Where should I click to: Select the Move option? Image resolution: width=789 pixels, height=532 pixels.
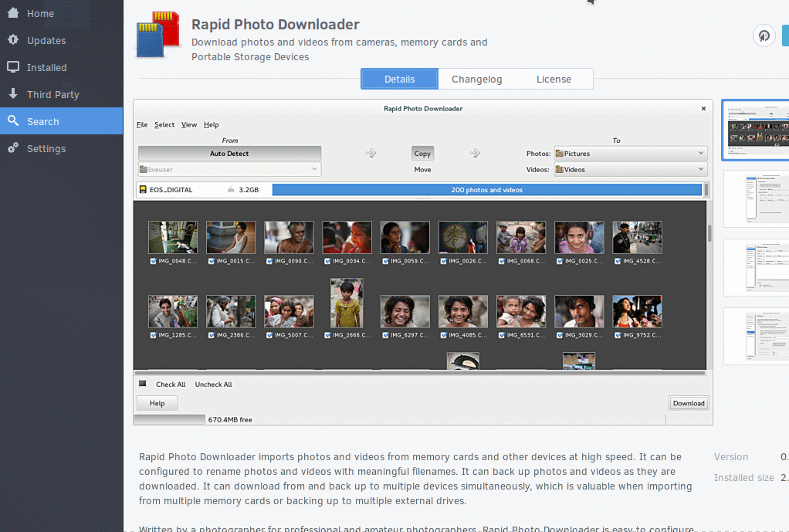click(x=422, y=170)
